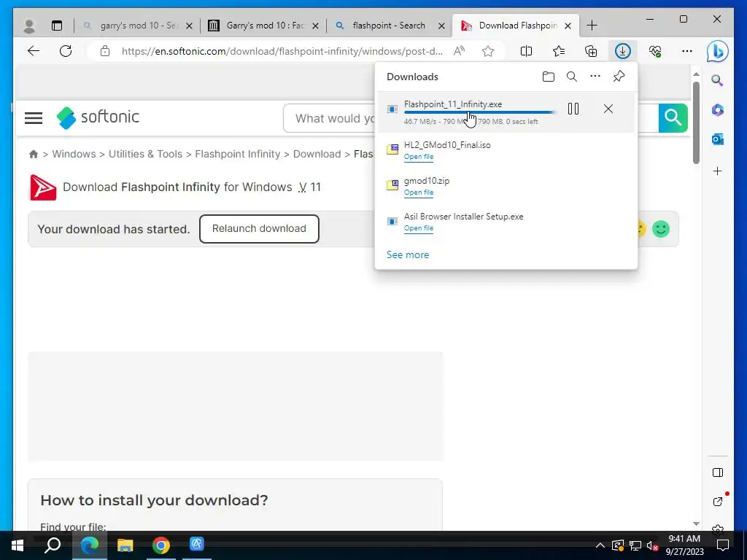Image resolution: width=747 pixels, height=560 pixels.
Task: Add app to sidebar plus icon
Action: pyautogui.click(x=718, y=171)
